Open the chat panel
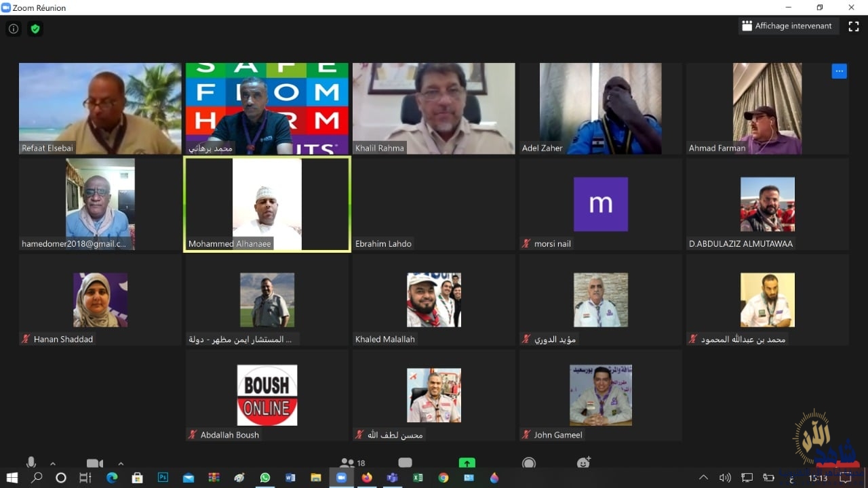The width and height of the screenshot is (868, 488). 405,463
